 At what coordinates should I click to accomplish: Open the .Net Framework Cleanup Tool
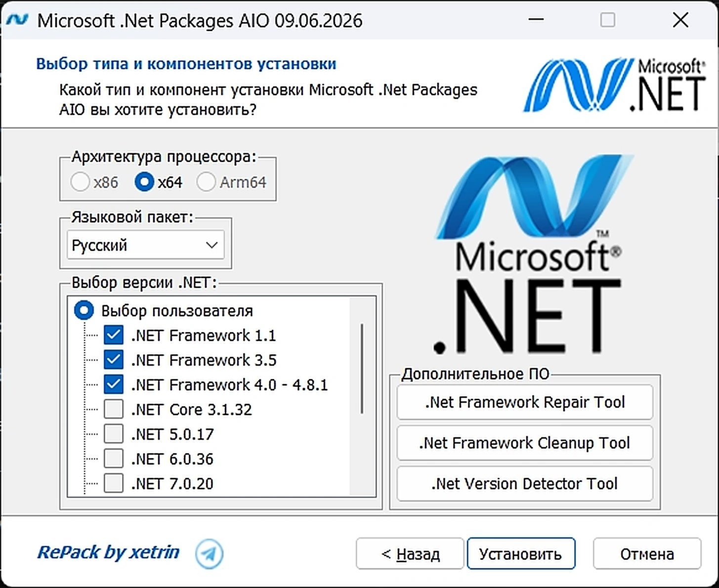[525, 443]
